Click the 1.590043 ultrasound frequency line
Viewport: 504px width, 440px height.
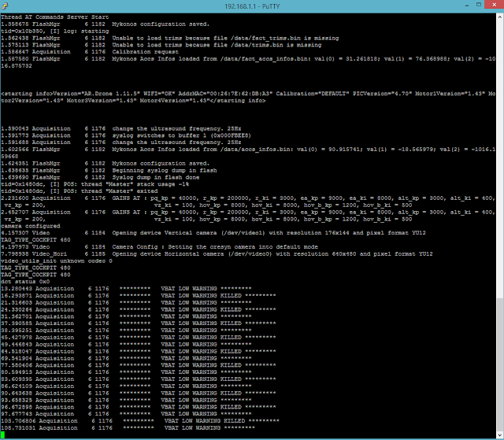(x=120, y=128)
